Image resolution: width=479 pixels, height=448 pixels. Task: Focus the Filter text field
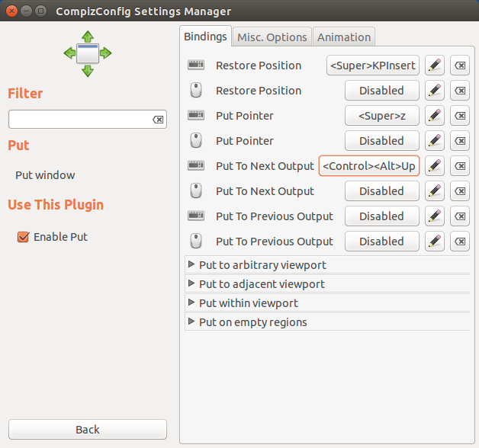coord(80,120)
